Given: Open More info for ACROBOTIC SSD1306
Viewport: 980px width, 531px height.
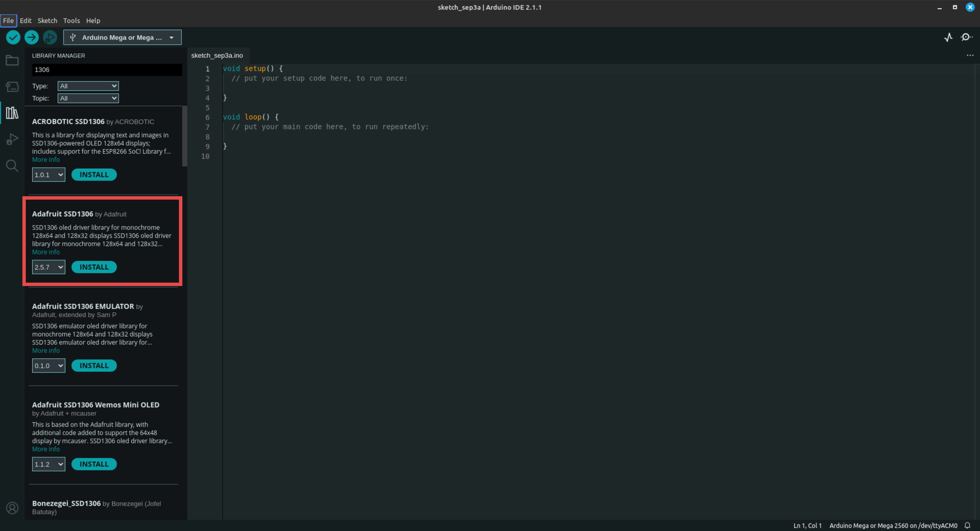Looking at the screenshot, I should [46, 160].
